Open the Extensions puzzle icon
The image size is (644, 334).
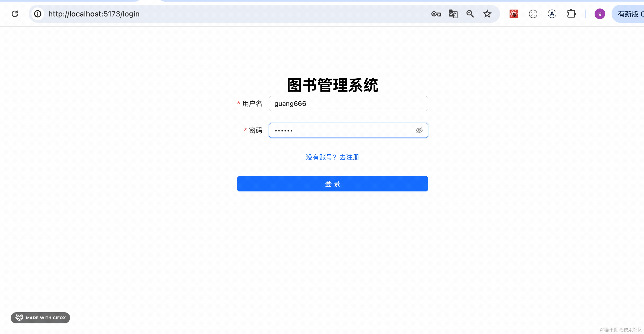point(571,14)
